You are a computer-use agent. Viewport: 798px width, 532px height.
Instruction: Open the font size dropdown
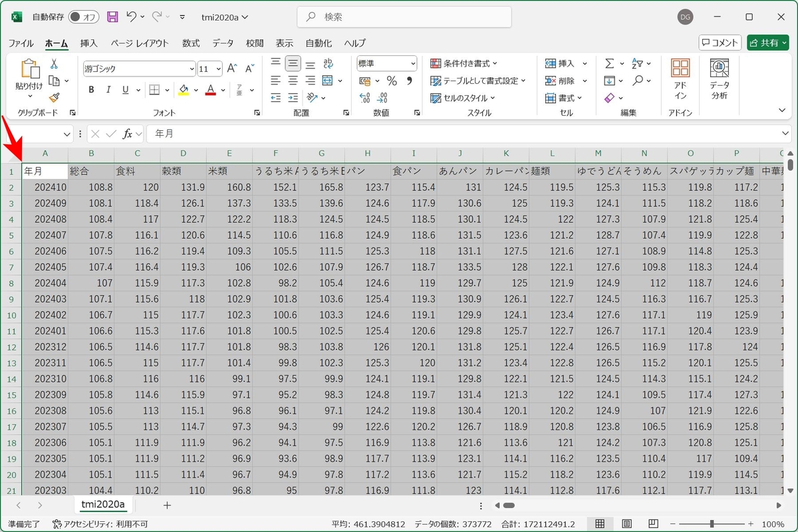point(219,68)
